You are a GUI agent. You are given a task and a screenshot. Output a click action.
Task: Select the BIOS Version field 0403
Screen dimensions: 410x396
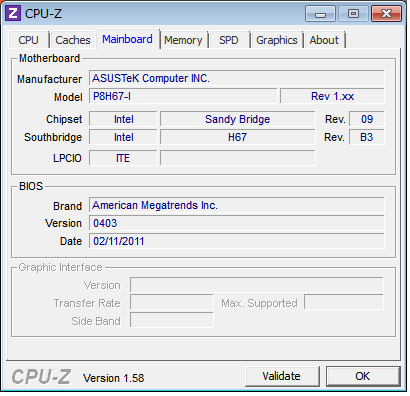(237, 223)
